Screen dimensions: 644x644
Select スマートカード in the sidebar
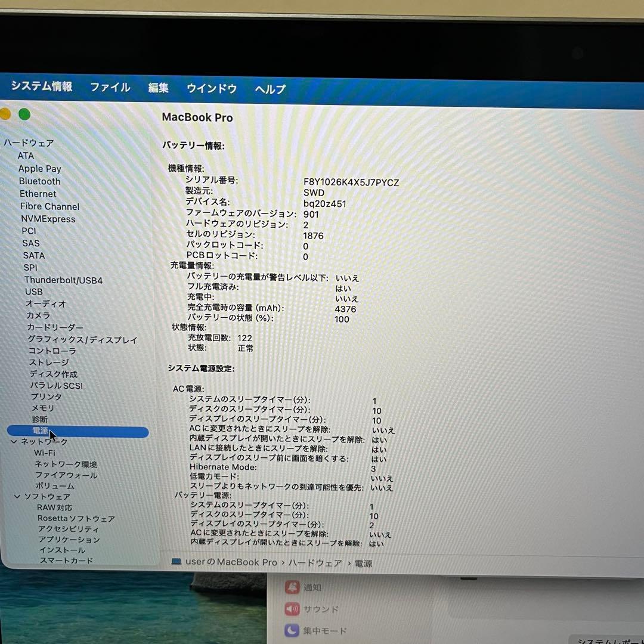(66, 560)
